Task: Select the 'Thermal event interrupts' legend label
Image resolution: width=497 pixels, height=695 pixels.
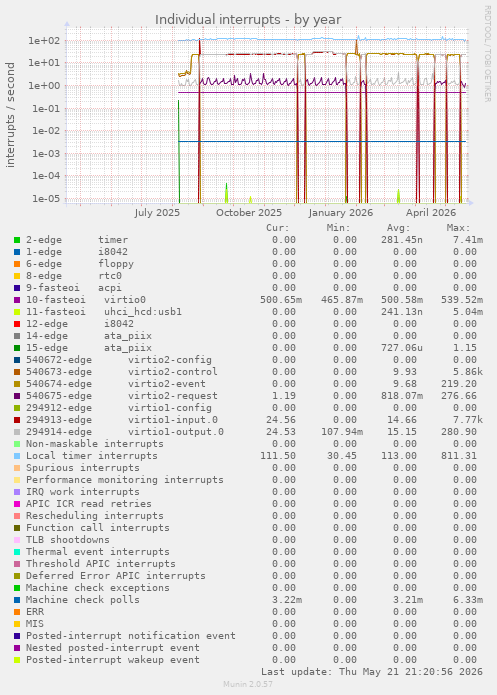Action: (x=98, y=551)
